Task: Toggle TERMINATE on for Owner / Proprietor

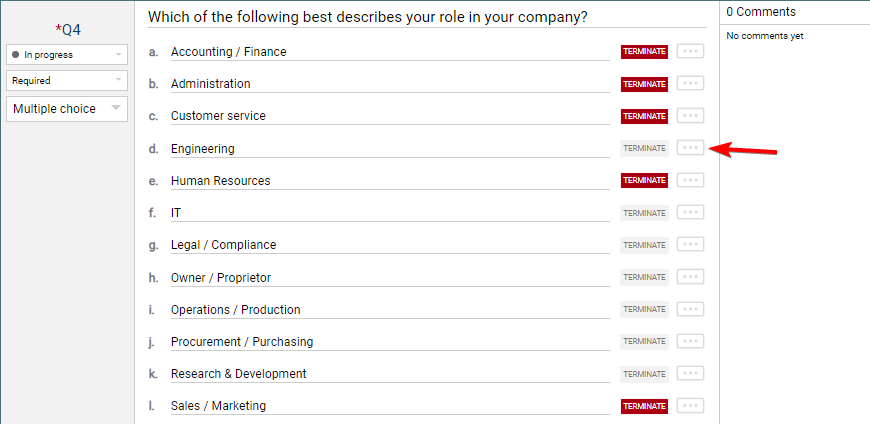Action: (644, 277)
